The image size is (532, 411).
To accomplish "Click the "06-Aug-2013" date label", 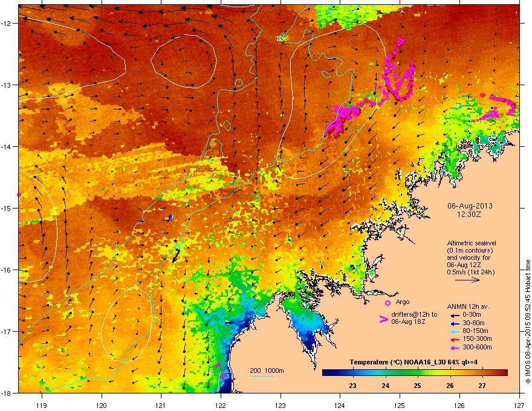I will [470, 206].
